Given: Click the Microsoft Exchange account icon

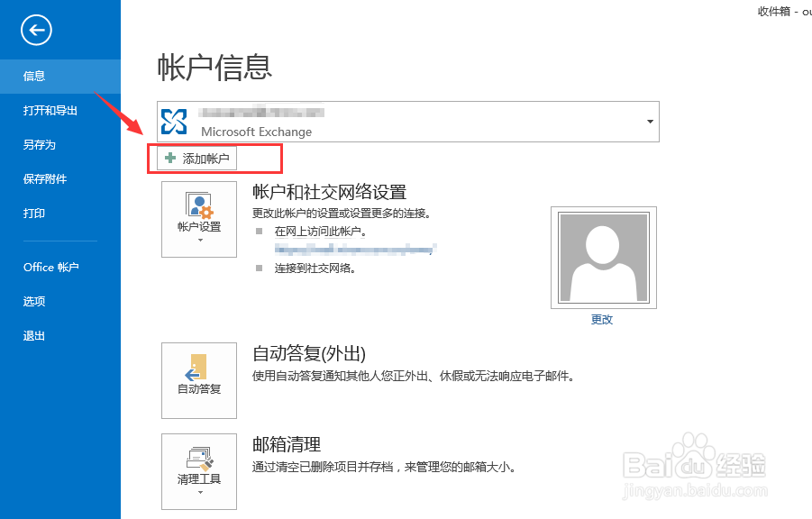Looking at the screenshot, I should coord(173,121).
